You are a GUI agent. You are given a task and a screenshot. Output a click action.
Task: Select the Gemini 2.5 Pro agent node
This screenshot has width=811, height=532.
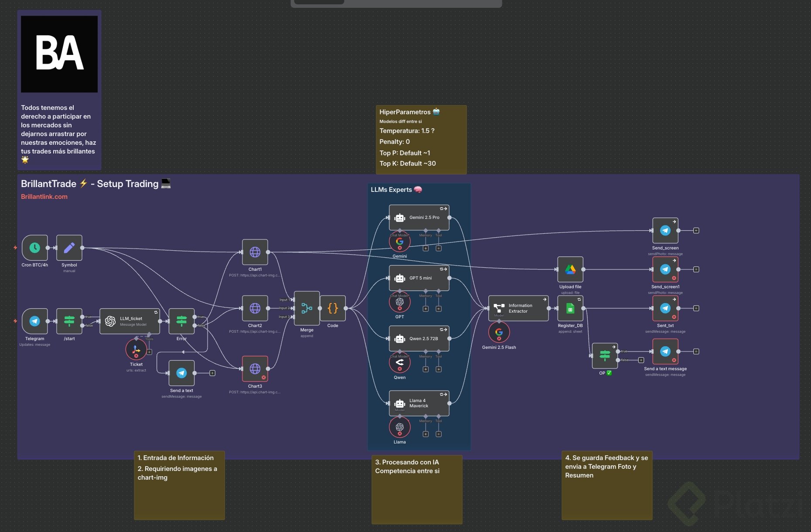pyautogui.click(x=419, y=217)
